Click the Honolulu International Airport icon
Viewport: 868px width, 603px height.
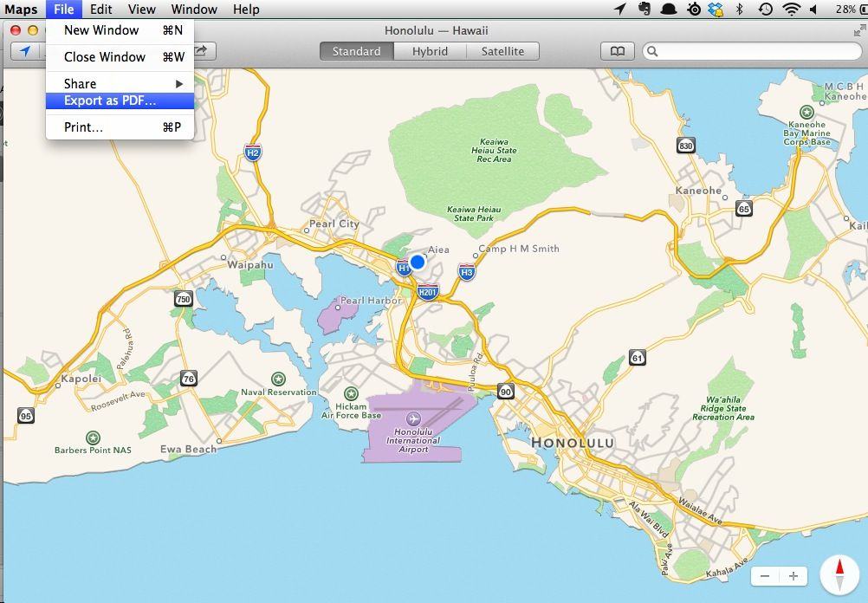pos(413,419)
